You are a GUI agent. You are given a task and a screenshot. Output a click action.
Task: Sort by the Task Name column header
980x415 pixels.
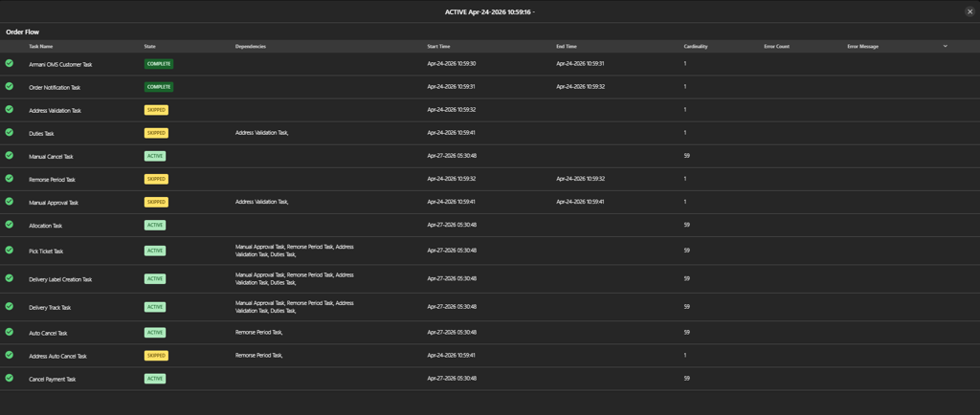pyautogui.click(x=40, y=47)
